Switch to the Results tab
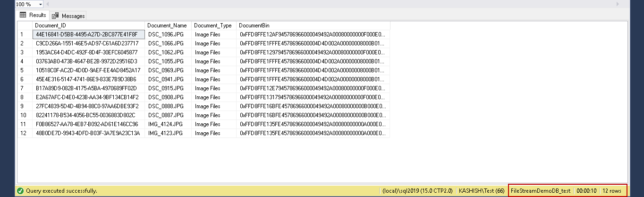The image size is (644, 197). [x=33, y=15]
